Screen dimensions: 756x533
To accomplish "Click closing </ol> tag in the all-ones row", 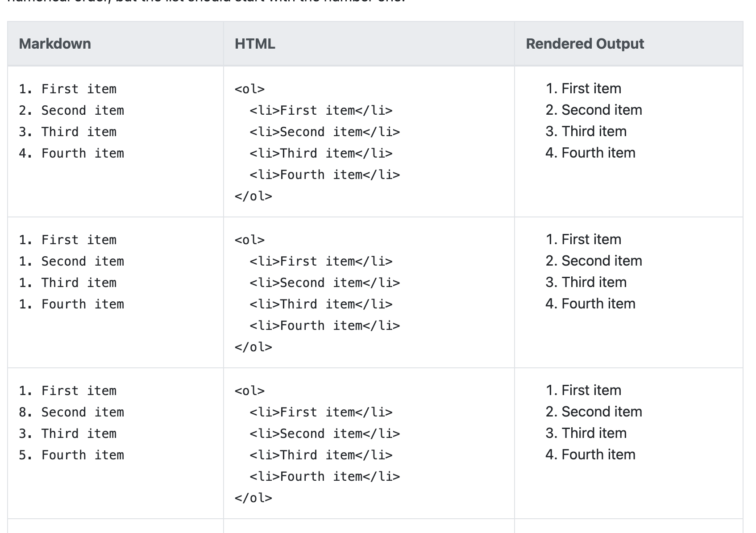I will point(253,347).
